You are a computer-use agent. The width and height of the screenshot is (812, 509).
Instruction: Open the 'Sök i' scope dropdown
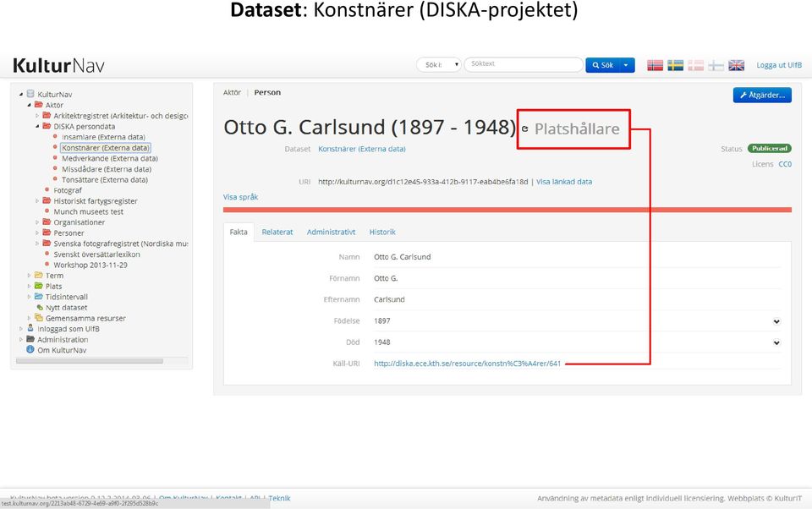(x=439, y=65)
